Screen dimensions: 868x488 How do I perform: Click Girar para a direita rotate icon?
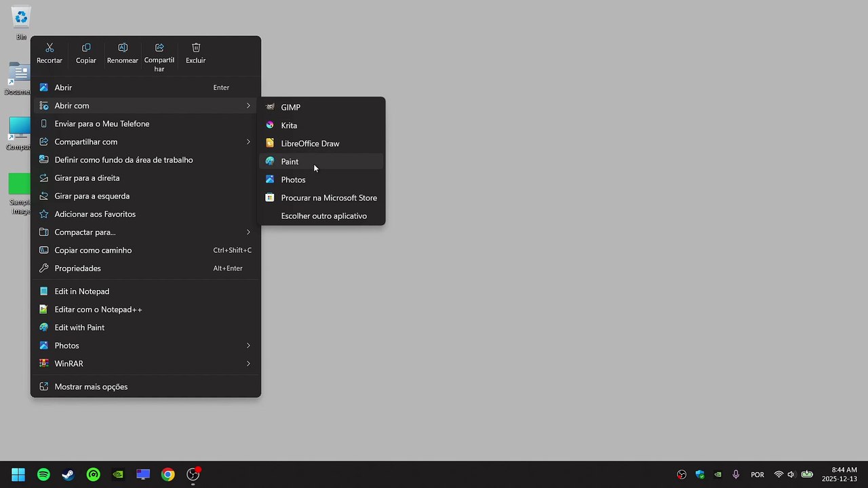click(x=44, y=178)
